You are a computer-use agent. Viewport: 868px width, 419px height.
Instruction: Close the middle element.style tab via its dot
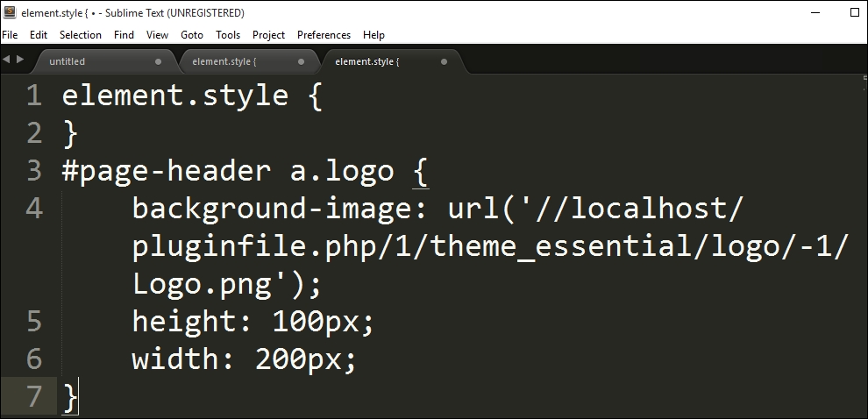(x=301, y=61)
